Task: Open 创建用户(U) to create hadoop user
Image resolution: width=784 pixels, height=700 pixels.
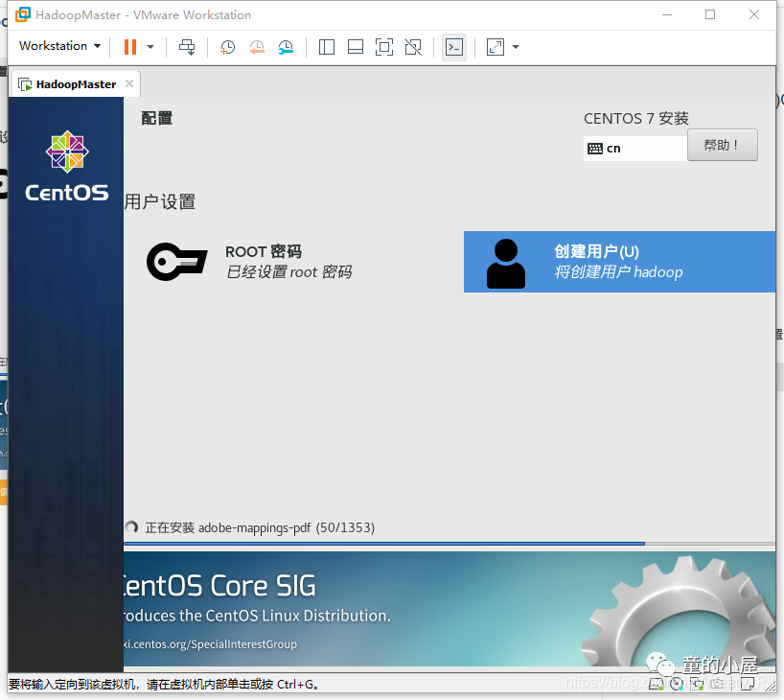Action: click(619, 262)
